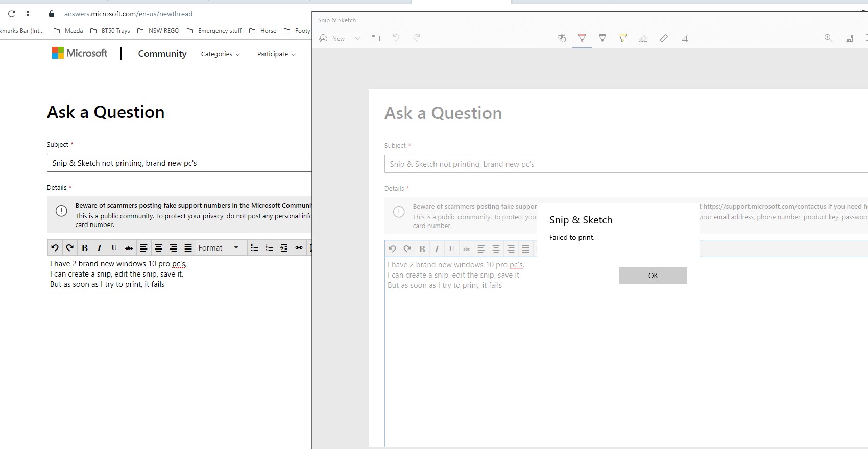Click the padlock site info icon

tap(51, 14)
